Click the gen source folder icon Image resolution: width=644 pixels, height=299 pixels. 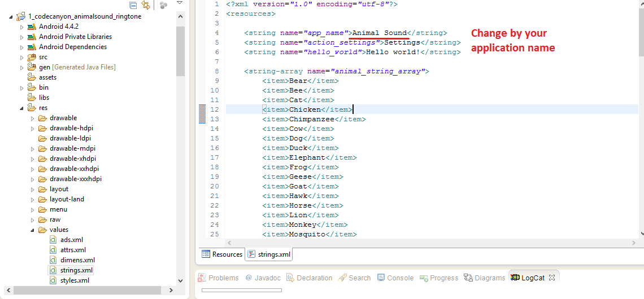(x=32, y=67)
